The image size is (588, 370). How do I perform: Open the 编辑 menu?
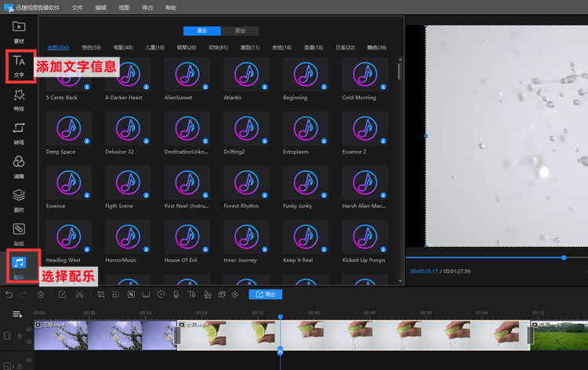click(100, 8)
